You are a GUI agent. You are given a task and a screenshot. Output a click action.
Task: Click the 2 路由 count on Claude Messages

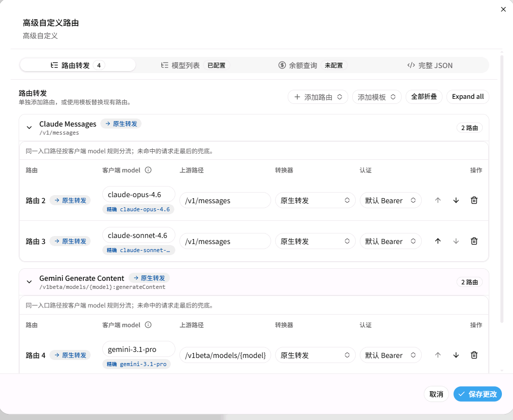coord(470,128)
